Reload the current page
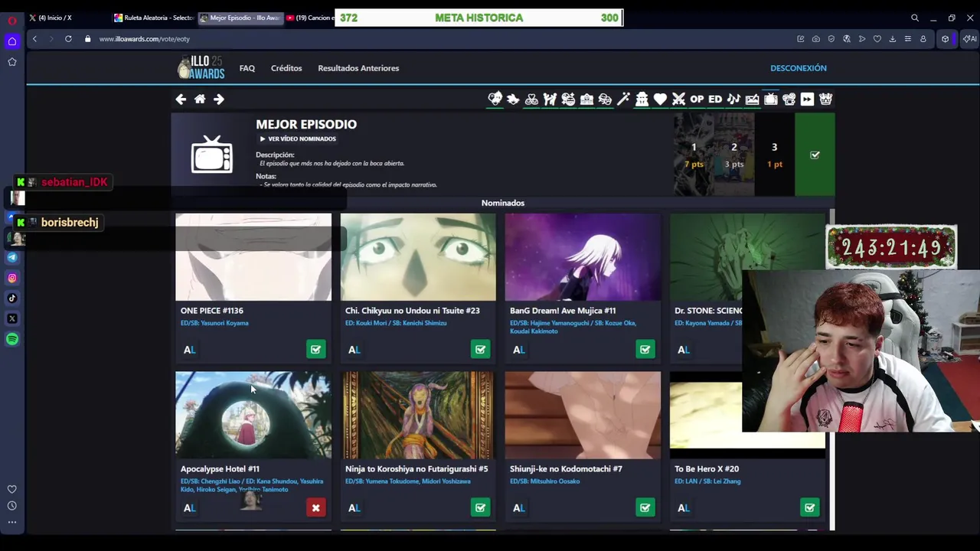Screen dimensions: 980x551 [68, 39]
